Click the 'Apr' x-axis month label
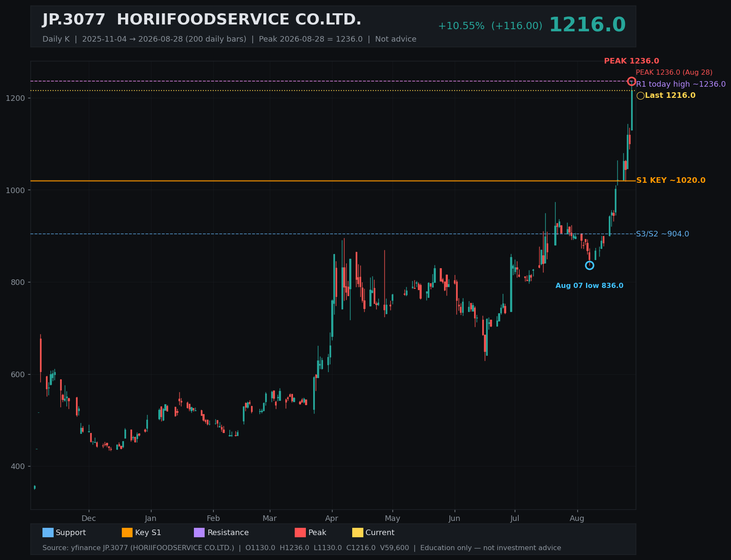The height and width of the screenshot is (560, 731). tap(332, 518)
